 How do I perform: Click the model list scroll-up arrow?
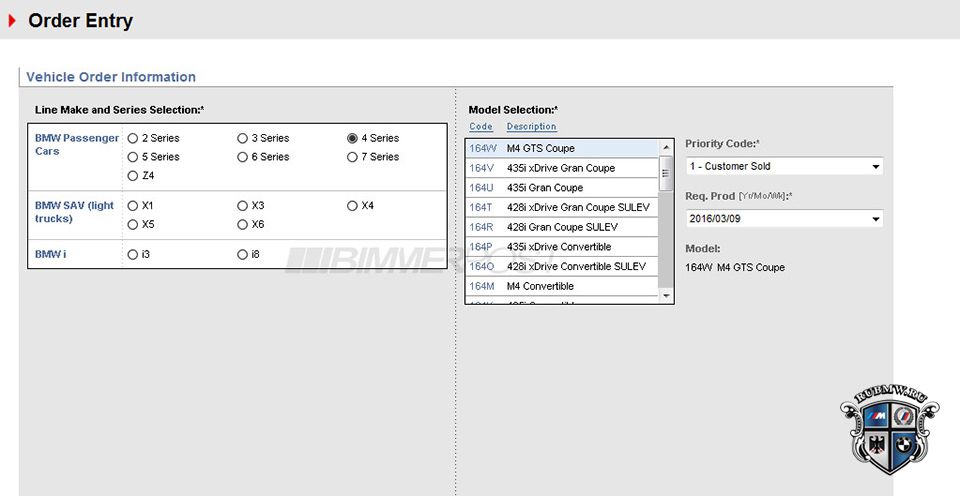666,148
